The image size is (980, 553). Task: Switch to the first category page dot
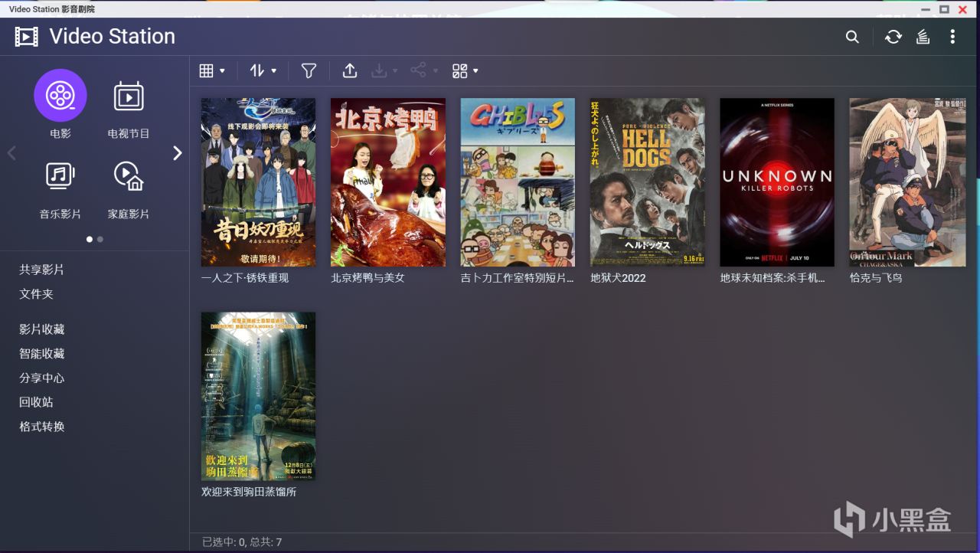click(90, 239)
